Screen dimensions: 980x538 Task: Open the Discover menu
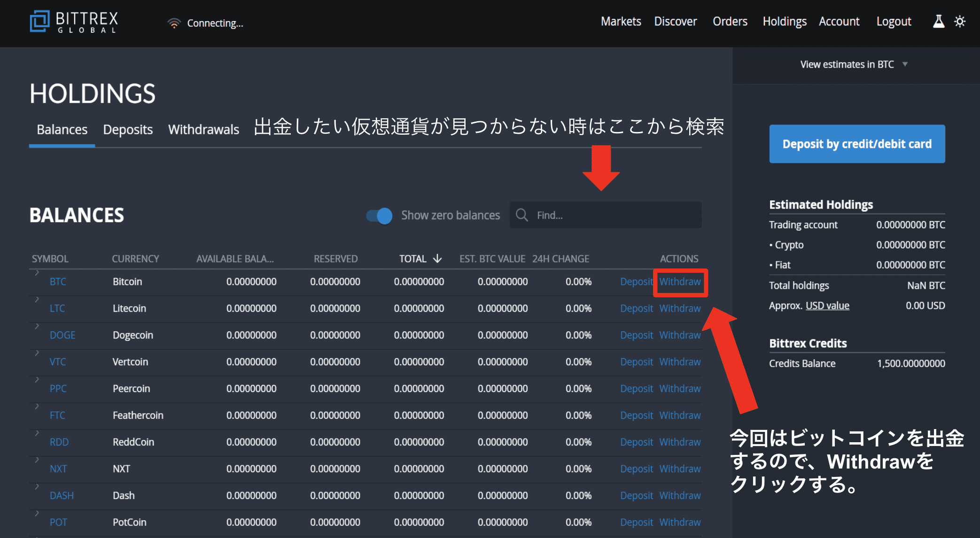pos(675,22)
